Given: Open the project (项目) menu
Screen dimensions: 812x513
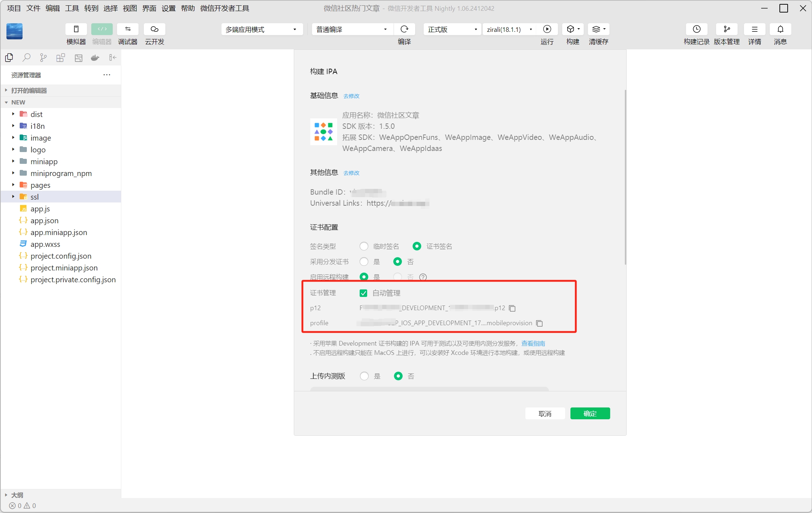Looking at the screenshot, I should point(14,8).
